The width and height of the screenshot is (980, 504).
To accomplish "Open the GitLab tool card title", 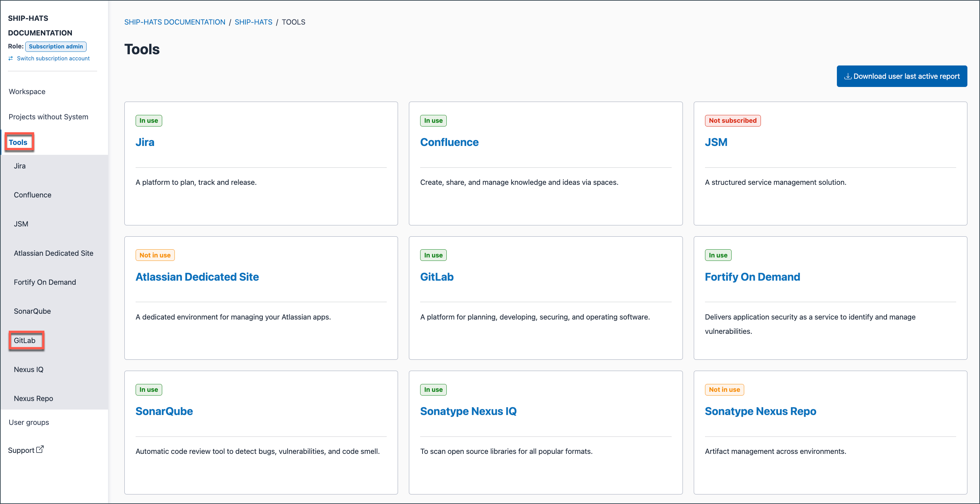I will pyautogui.click(x=437, y=277).
